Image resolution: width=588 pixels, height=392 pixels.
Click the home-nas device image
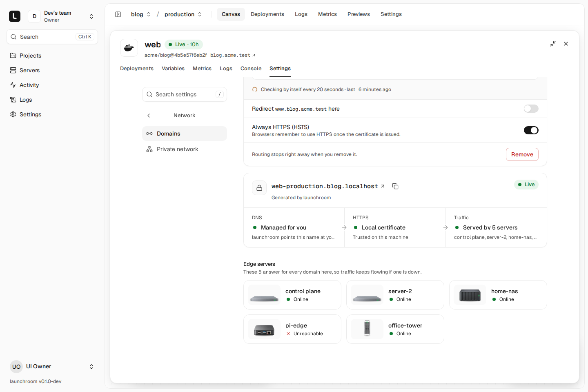point(470,295)
